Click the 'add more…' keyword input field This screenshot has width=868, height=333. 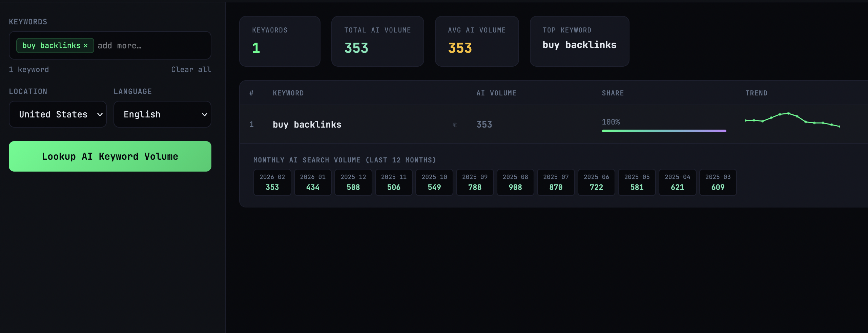[x=149, y=46]
